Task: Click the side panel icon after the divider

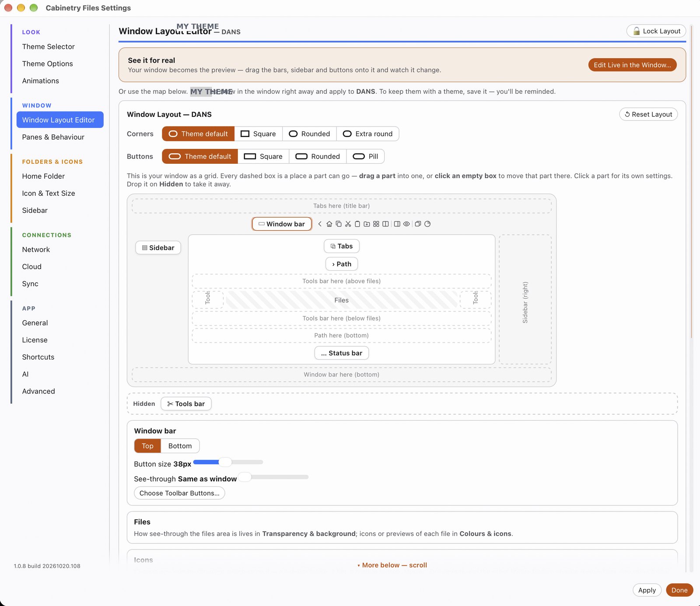Action: 397,224
